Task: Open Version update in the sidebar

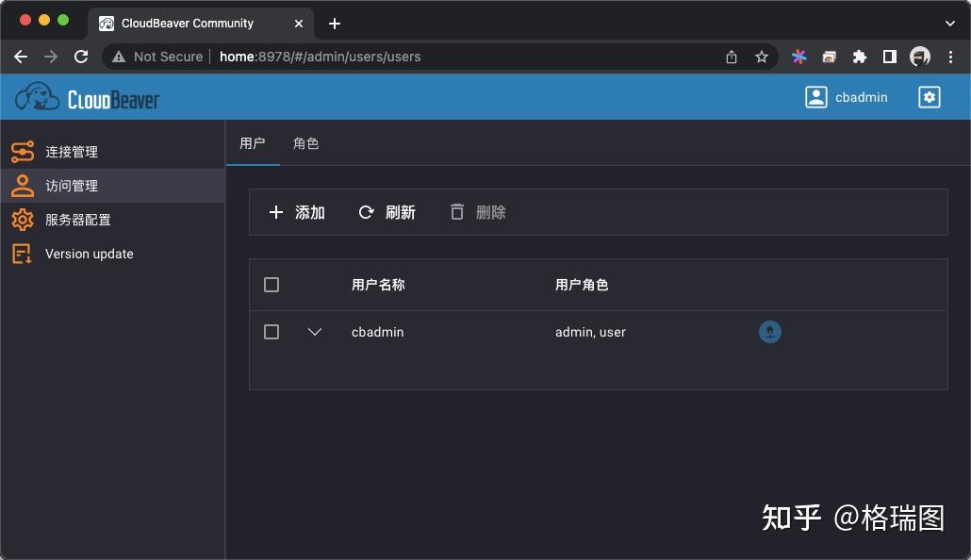Action: click(112, 254)
